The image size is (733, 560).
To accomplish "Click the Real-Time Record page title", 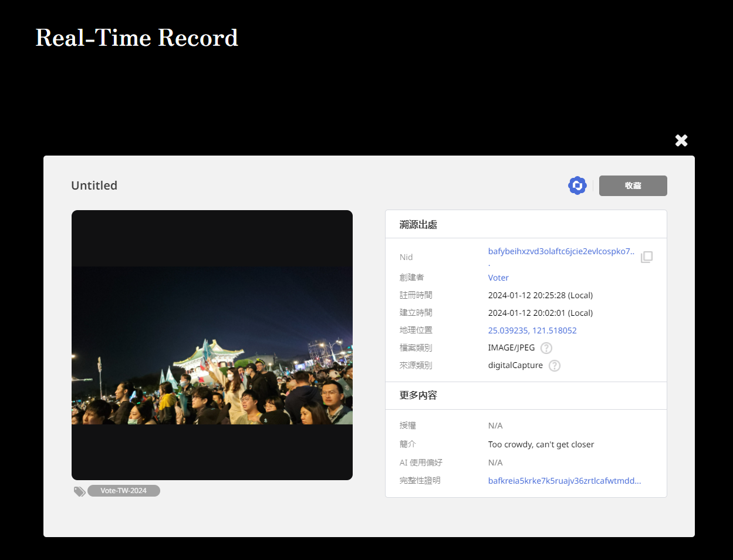I will [x=137, y=38].
